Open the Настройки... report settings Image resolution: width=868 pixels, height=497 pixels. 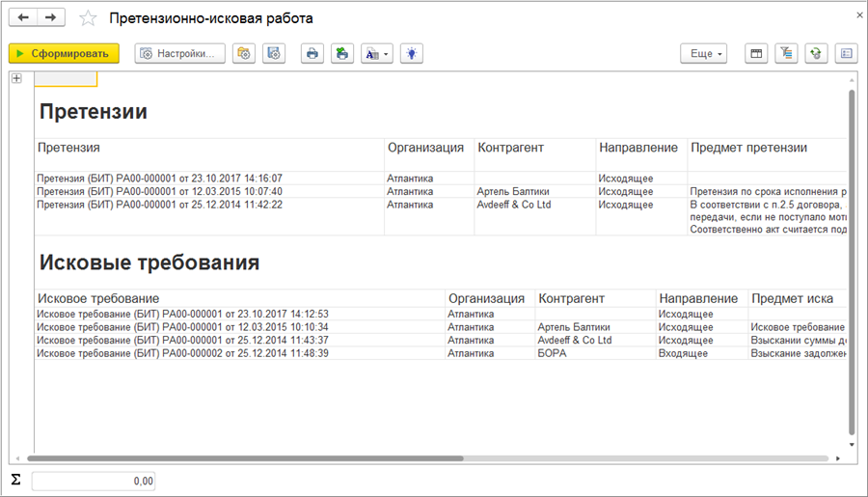180,54
